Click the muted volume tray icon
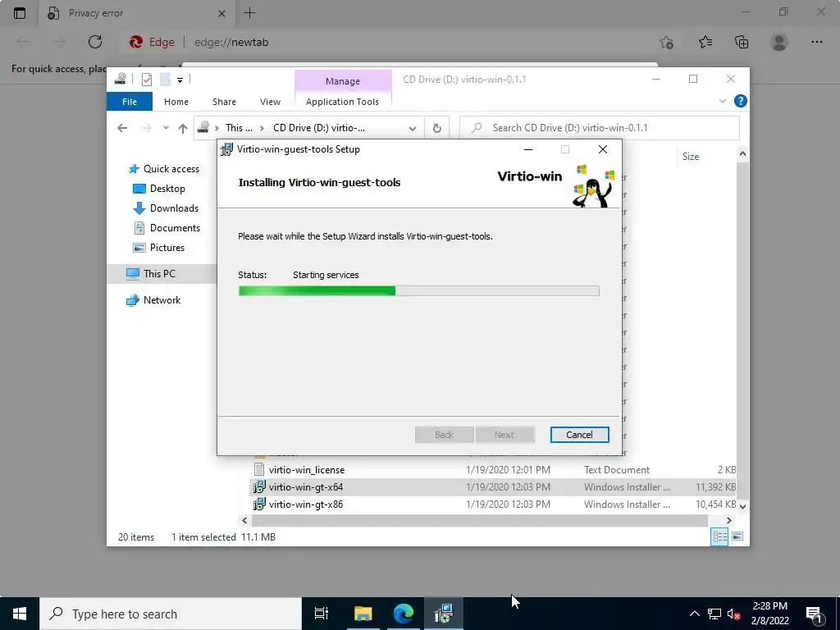This screenshot has width=840, height=630. 733,614
